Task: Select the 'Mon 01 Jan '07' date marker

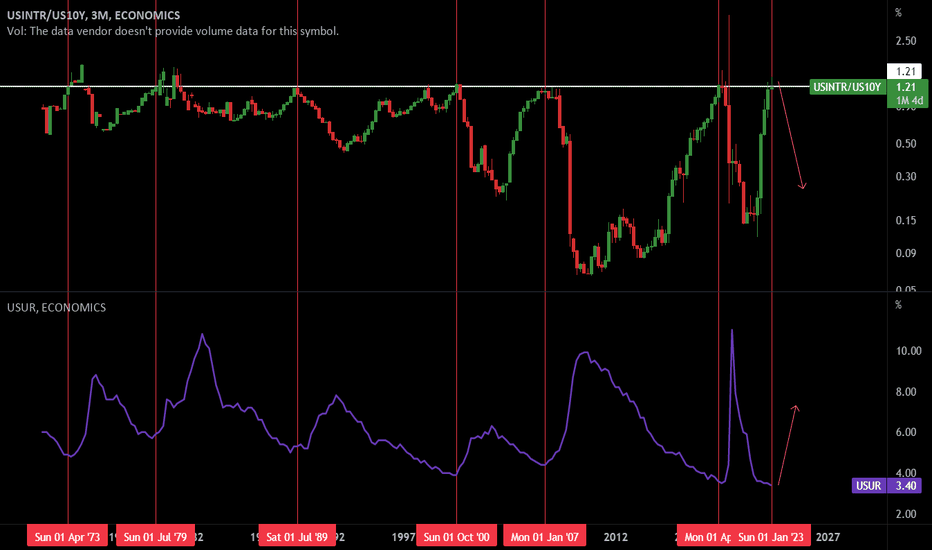Action: click(544, 537)
